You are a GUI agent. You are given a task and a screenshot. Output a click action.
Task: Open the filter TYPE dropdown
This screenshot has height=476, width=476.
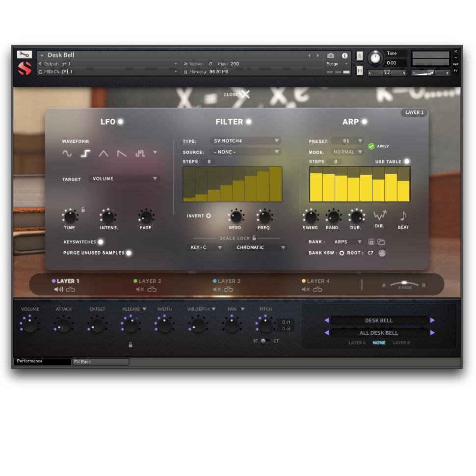tap(245, 140)
